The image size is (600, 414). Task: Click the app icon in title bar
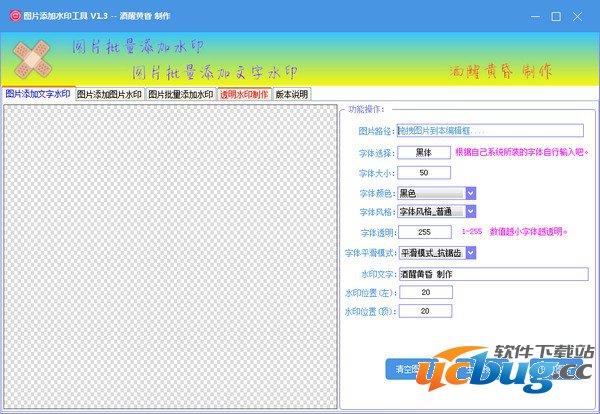[x=12, y=16]
